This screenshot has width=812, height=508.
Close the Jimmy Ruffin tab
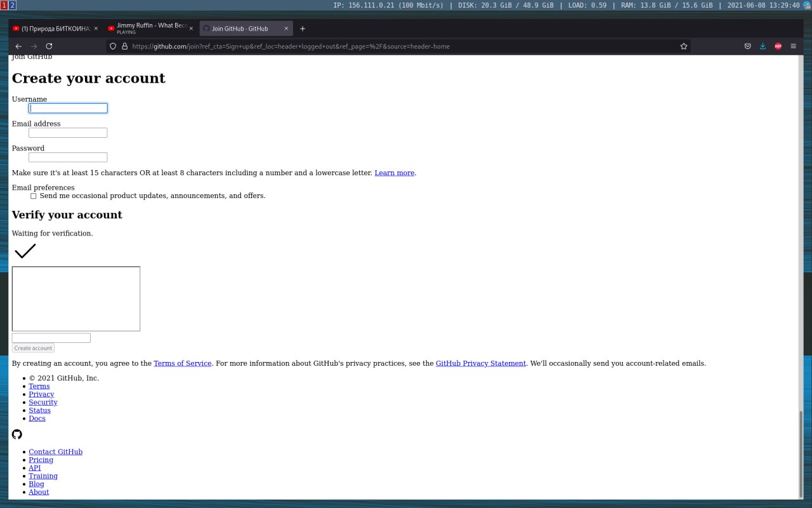coord(191,29)
